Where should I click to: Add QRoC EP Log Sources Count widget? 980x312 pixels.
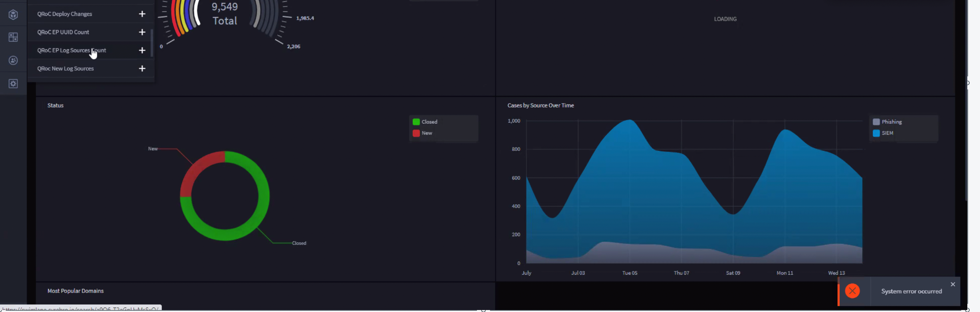pyautogui.click(x=142, y=51)
